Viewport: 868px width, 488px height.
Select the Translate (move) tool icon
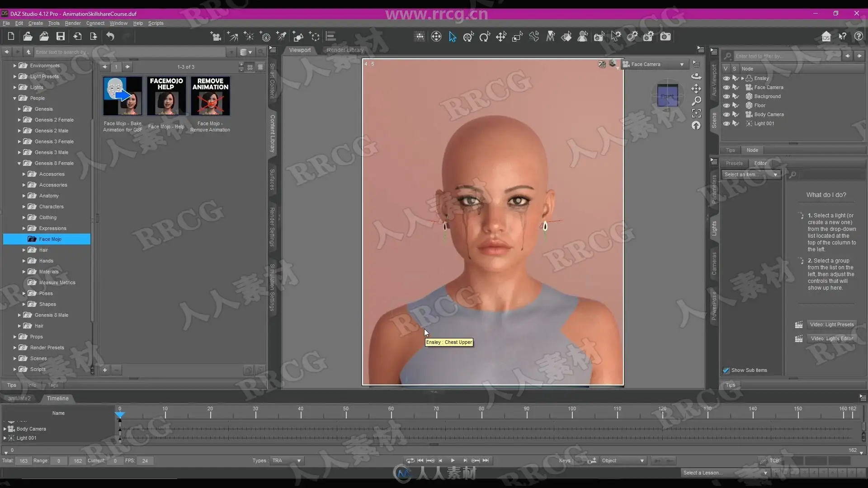(x=501, y=37)
